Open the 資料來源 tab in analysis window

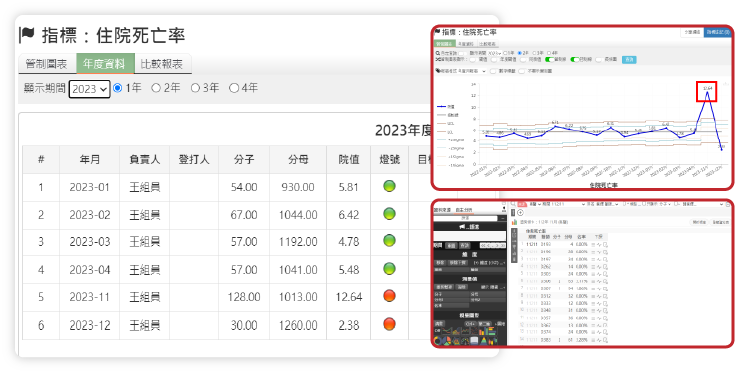[442, 210]
